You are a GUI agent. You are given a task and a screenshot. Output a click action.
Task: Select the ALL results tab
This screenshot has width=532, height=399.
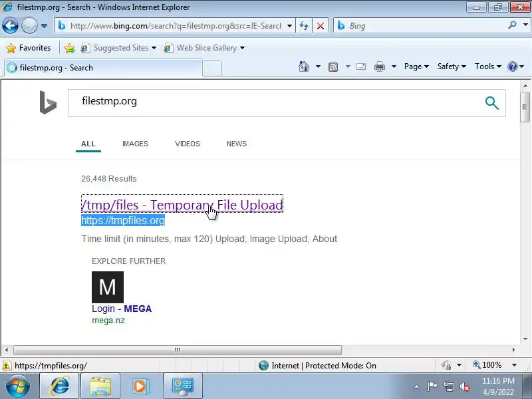[x=88, y=144]
